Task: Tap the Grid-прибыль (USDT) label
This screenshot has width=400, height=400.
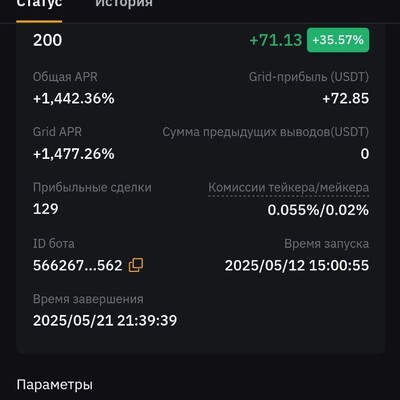Action: coord(309,77)
